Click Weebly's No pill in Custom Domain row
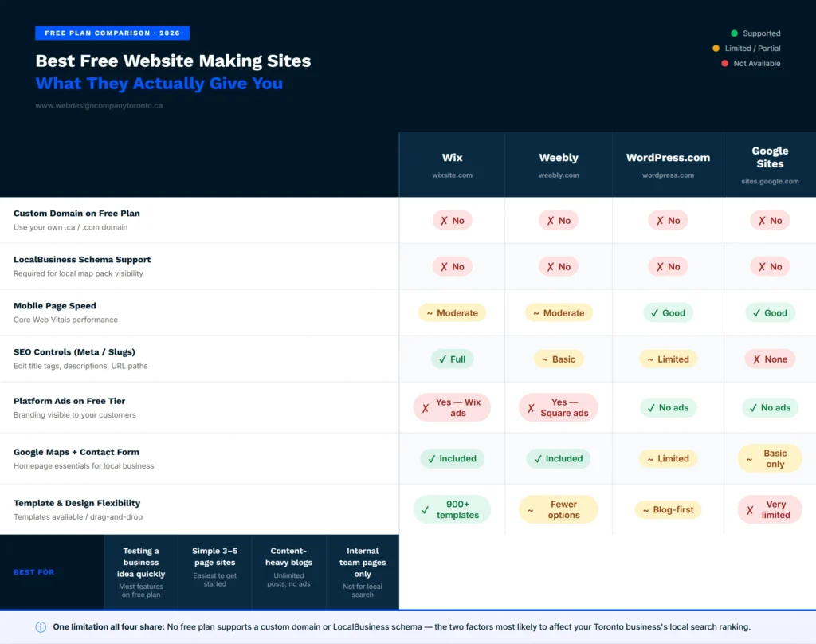This screenshot has width=816, height=644. tap(559, 221)
